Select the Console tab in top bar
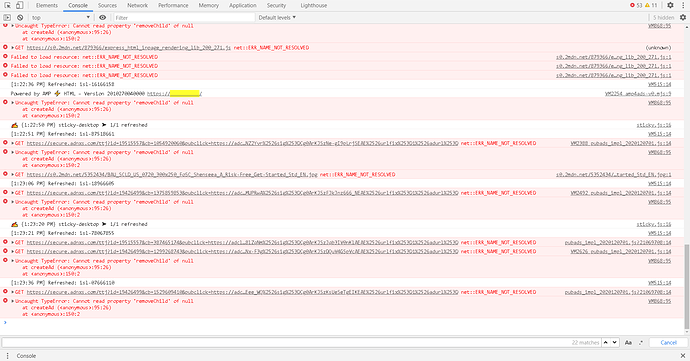690x361 pixels. pos(78,5)
